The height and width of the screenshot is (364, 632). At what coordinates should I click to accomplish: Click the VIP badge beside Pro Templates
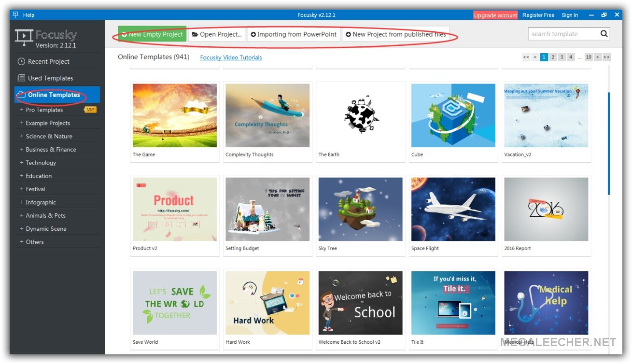click(x=90, y=110)
